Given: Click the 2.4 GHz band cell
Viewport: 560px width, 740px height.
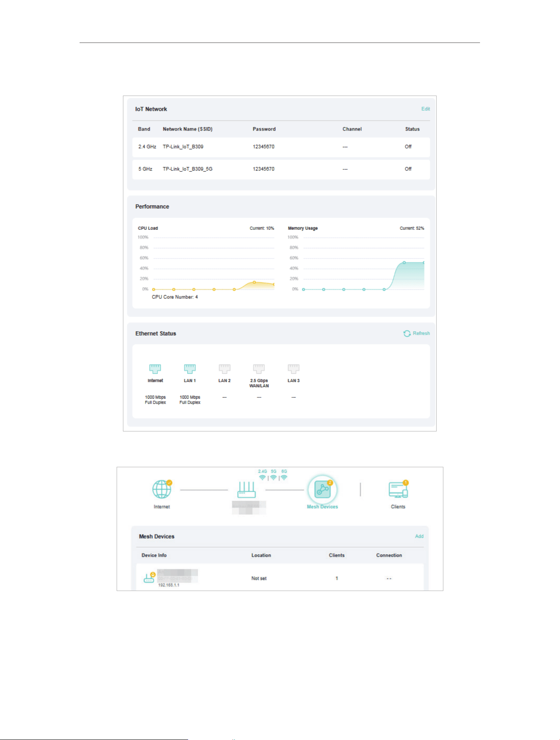Looking at the screenshot, I should click(x=147, y=146).
